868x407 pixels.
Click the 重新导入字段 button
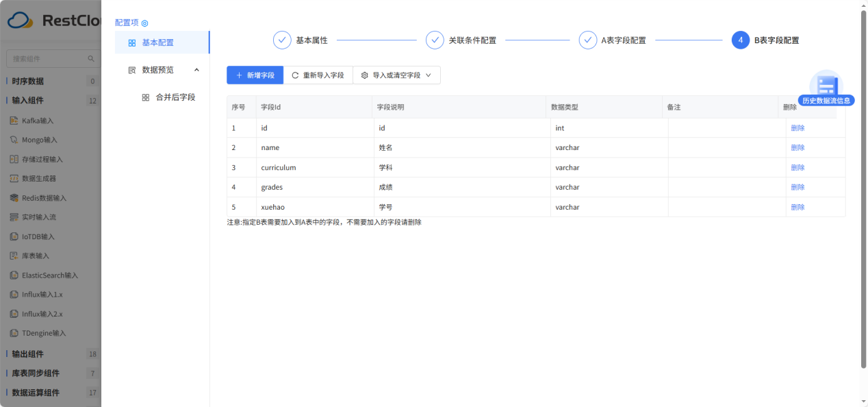click(x=318, y=75)
